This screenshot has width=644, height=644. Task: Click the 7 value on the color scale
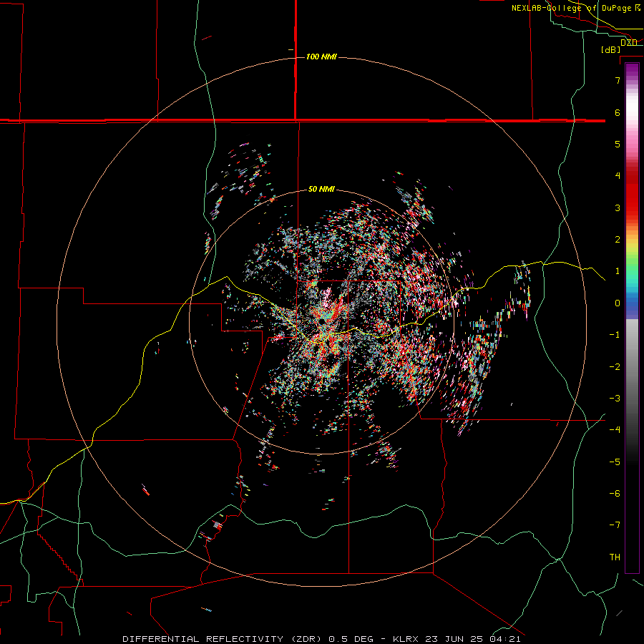[x=618, y=80]
